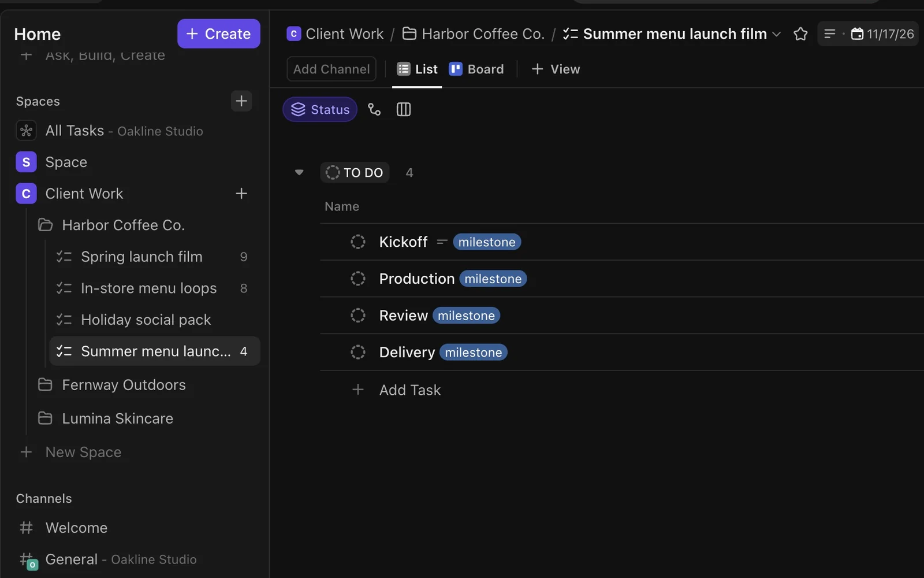
Task: Click Client Work breadcrumb
Action: (x=344, y=34)
